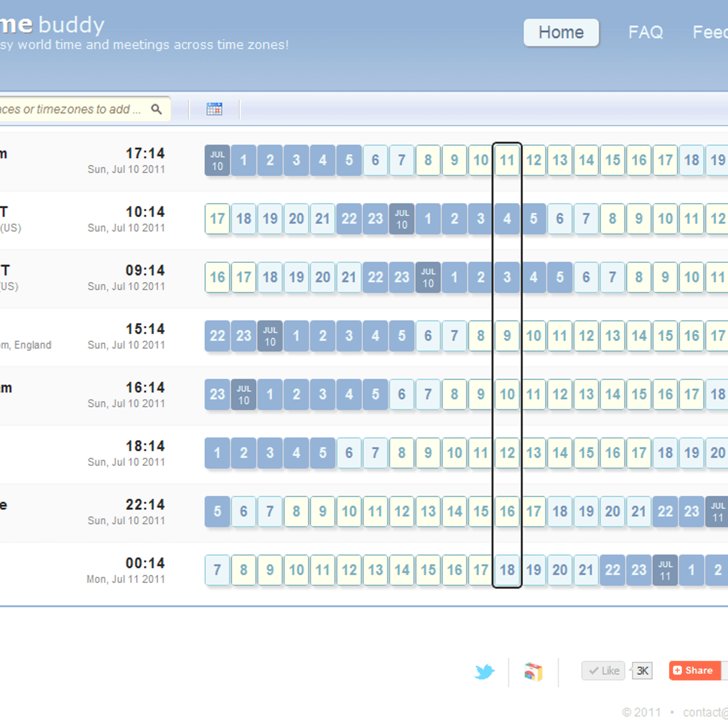
Task: Select hour 4 in the 10:14 row
Action: (x=507, y=219)
